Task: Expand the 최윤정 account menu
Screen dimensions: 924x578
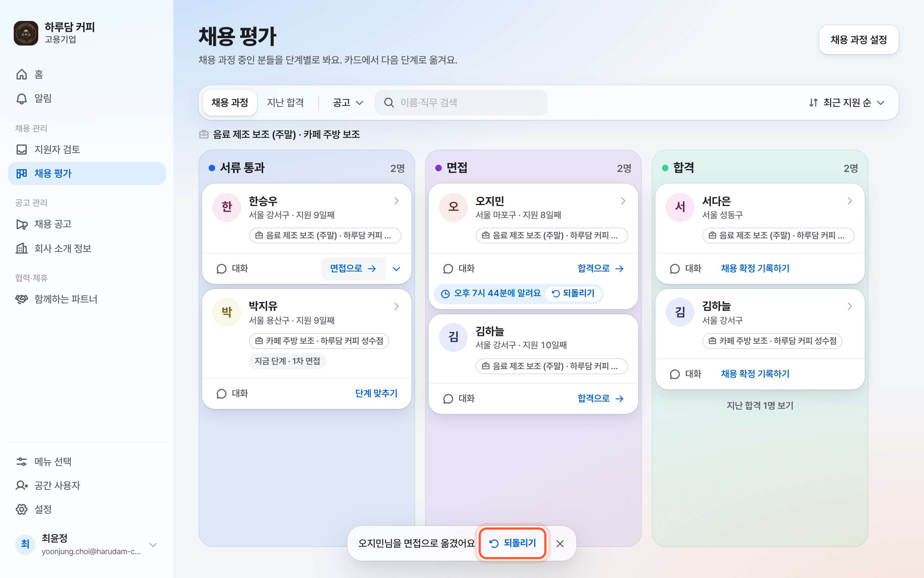Action: 153,545
